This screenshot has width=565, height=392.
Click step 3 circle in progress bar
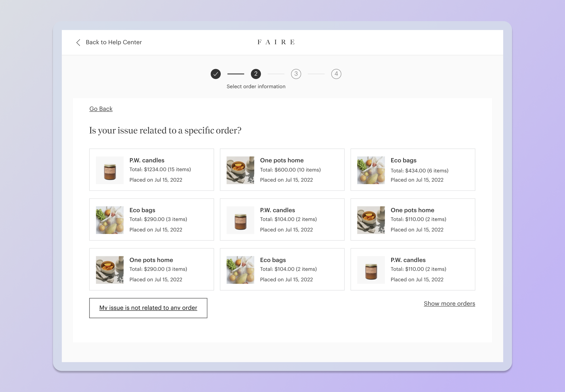pos(296,74)
